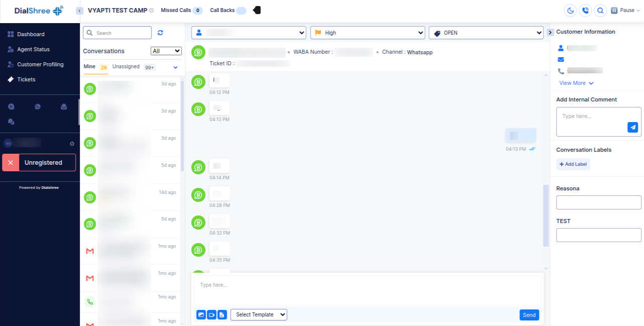Click the black tag icon in the top bar

click(256, 10)
